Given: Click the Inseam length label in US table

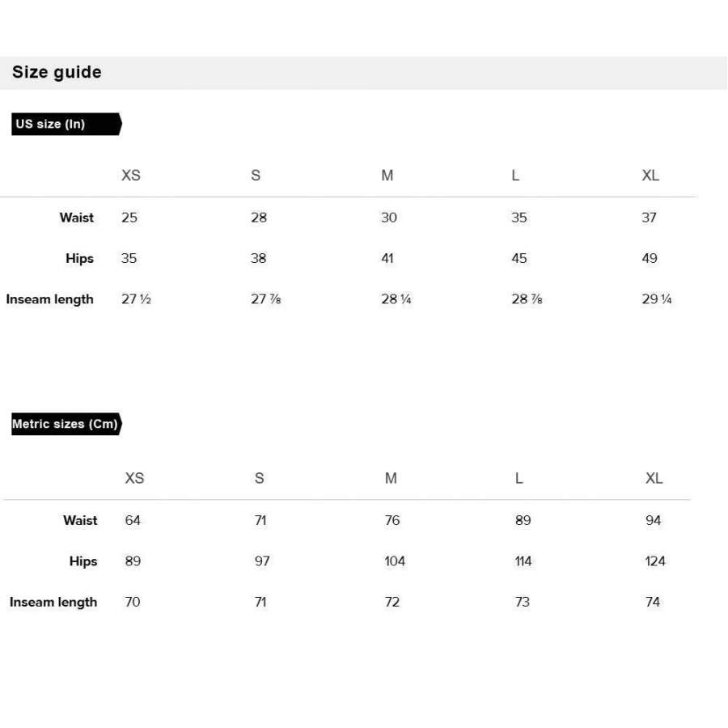Looking at the screenshot, I should tap(49, 299).
